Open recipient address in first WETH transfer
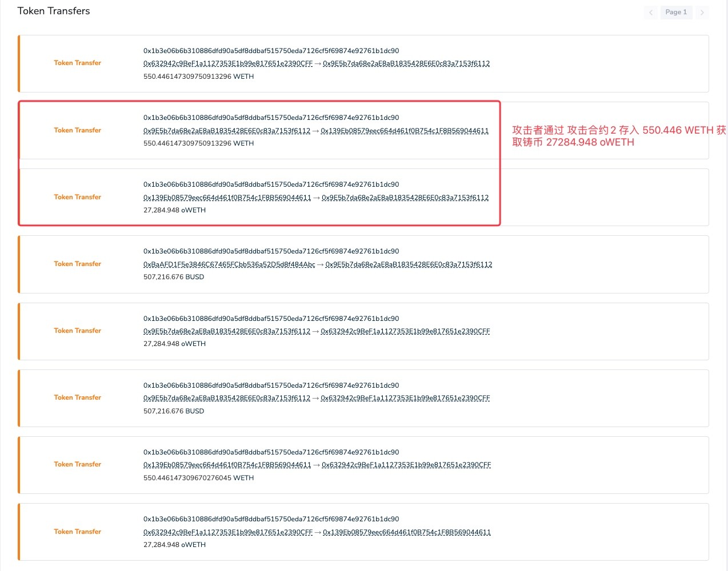 click(x=406, y=63)
